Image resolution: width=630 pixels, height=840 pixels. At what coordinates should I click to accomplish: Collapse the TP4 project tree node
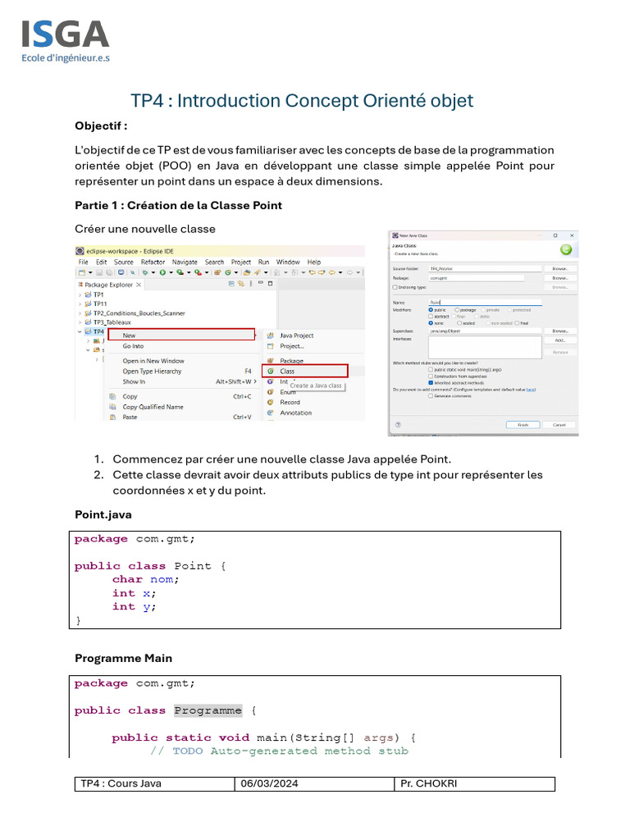point(80,331)
